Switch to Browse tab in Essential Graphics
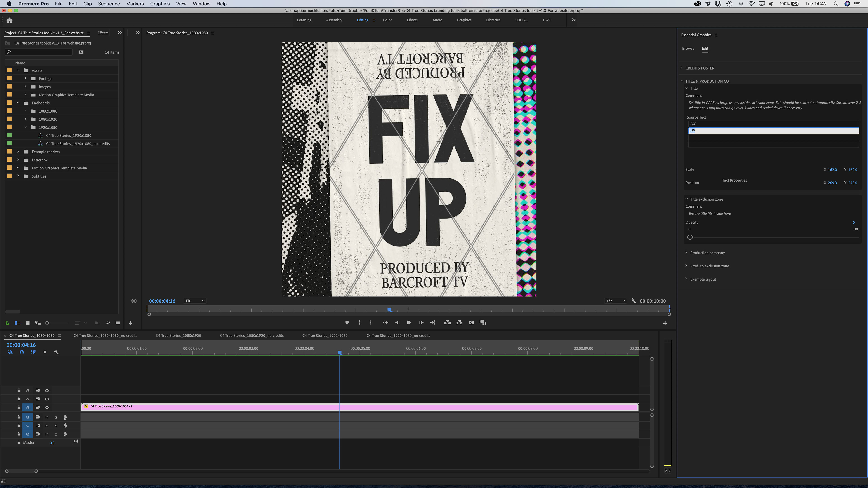The width and height of the screenshot is (868, 488). pyautogui.click(x=688, y=49)
